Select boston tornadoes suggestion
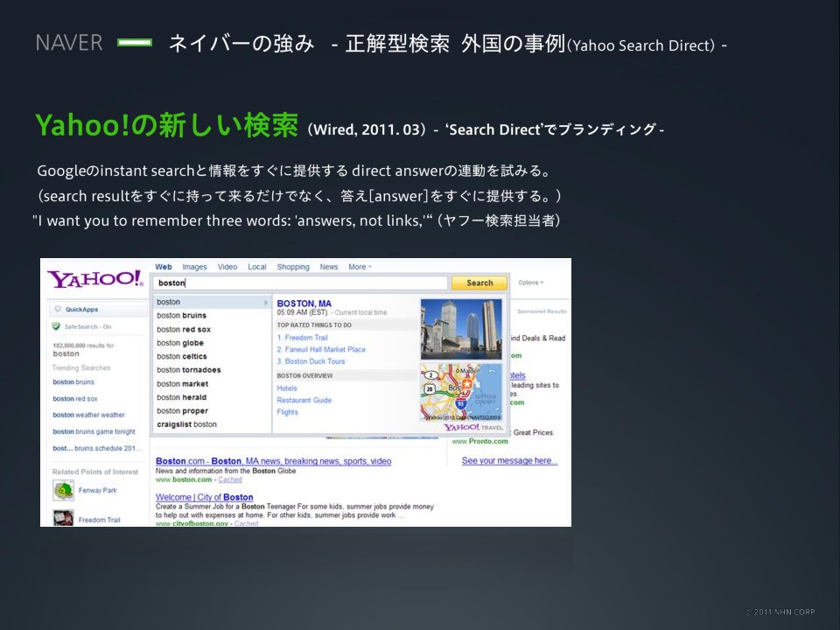 (x=189, y=370)
